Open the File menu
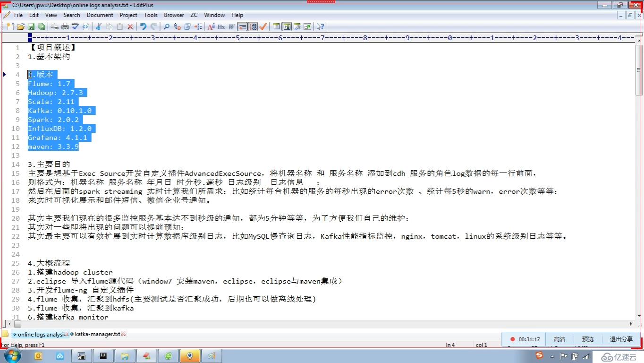 pos(18,15)
